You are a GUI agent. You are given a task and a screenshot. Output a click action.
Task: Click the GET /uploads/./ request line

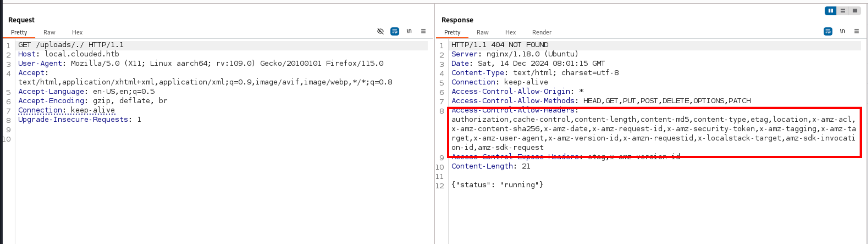(71, 45)
